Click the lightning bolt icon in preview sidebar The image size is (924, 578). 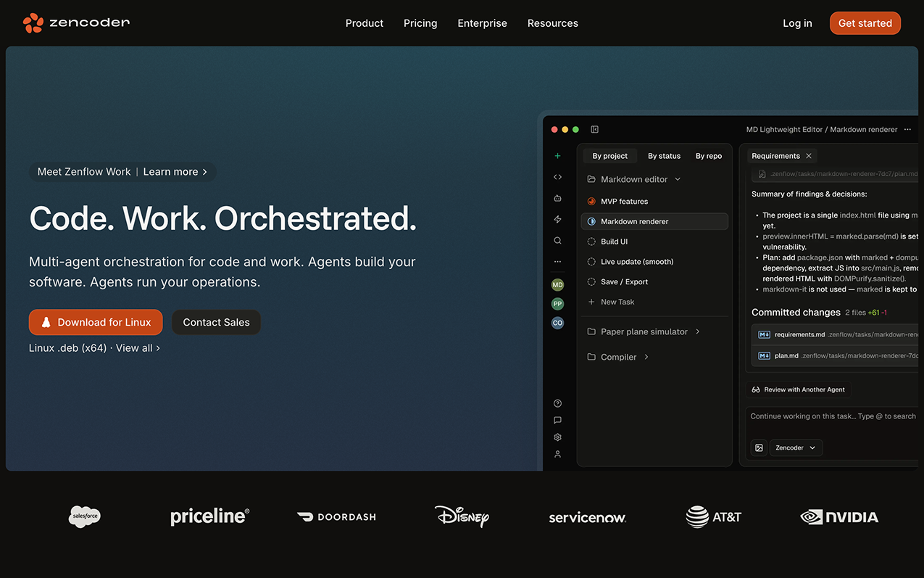[x=557, y=219]
